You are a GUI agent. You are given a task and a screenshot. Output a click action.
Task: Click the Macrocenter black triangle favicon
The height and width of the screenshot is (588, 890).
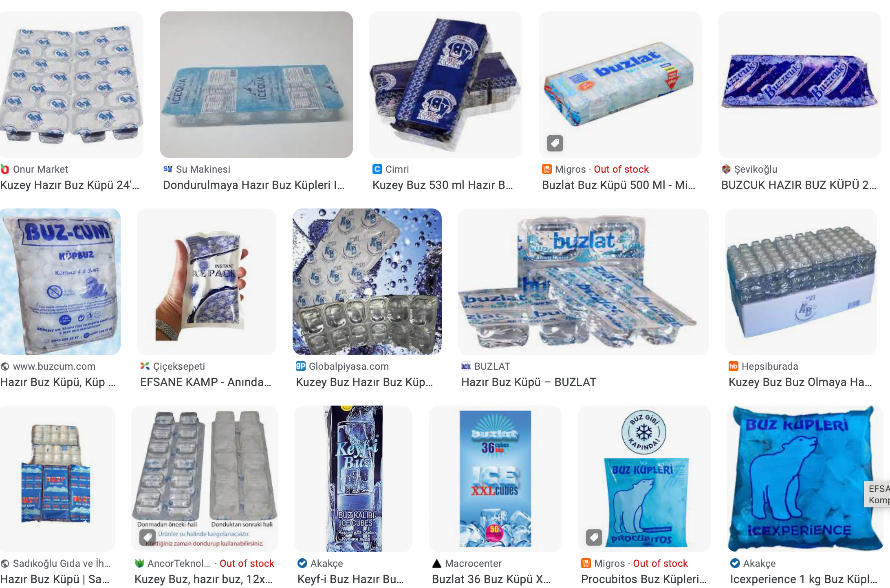[437, 563]
